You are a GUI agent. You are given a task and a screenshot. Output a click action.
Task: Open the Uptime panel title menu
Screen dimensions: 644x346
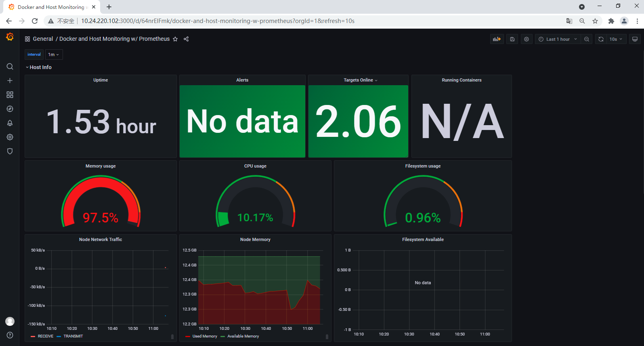101,80
